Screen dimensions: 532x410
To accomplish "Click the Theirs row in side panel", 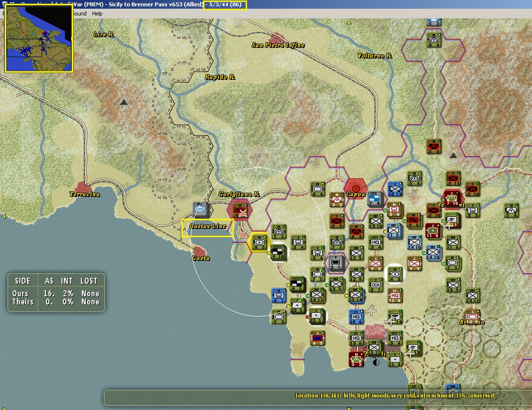I will click(56, 302).
